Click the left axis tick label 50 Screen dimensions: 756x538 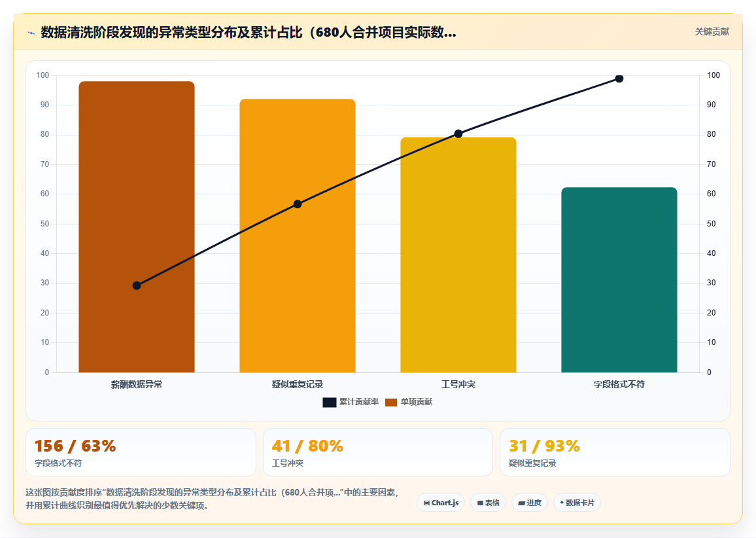pyautogui.click(x=44, y=224)
